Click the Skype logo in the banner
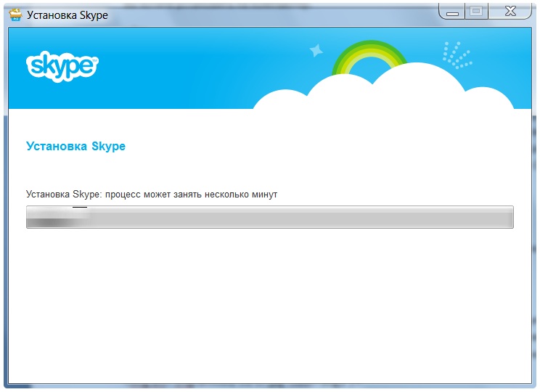This screenshot has height=392, width=540. (62, 66)
